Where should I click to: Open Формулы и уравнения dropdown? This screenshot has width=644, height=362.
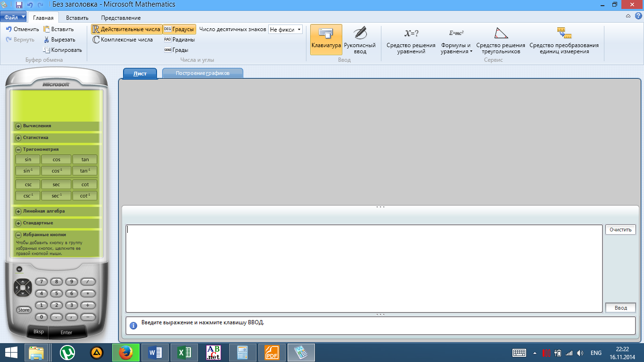pos(456,40)
